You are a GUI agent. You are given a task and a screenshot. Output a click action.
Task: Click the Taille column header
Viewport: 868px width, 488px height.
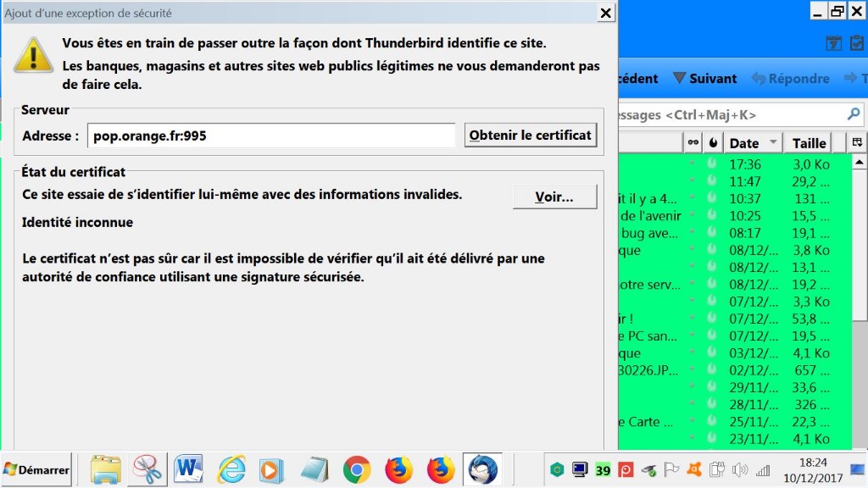(809, 142)
